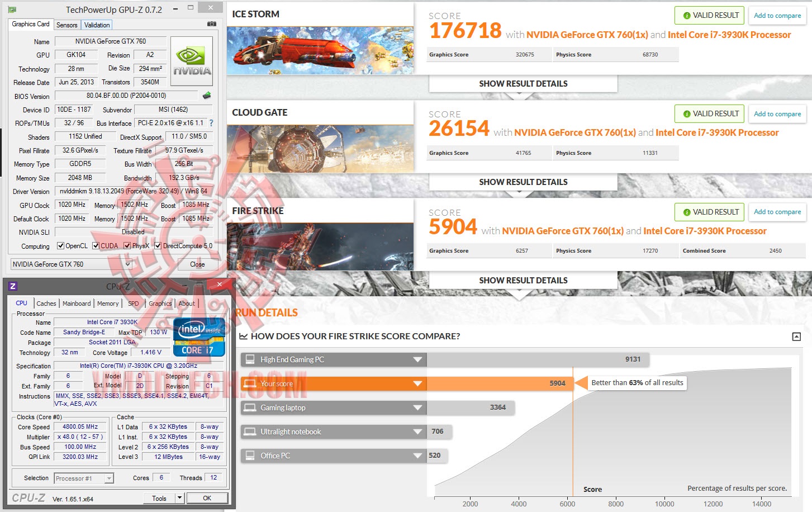Expand the Your score dropdown arrow
The width and height of the screenshot is (812, 512).
pos(417,383)
